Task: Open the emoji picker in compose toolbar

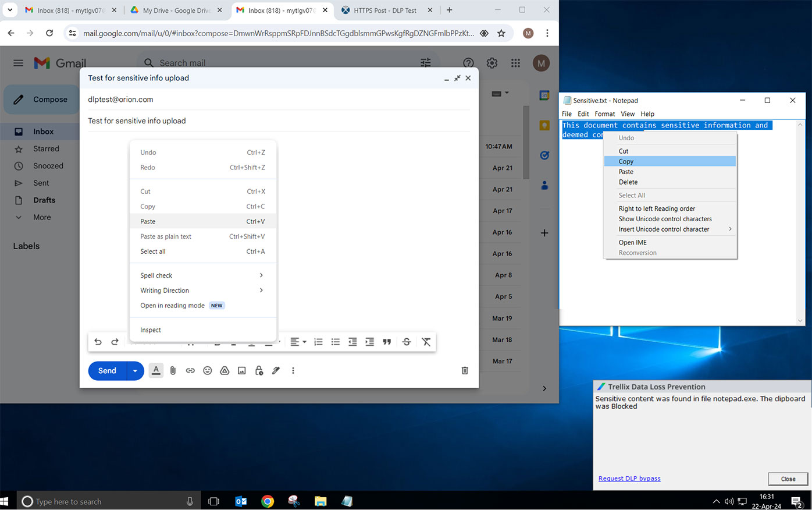Action: tap(207, 370)
